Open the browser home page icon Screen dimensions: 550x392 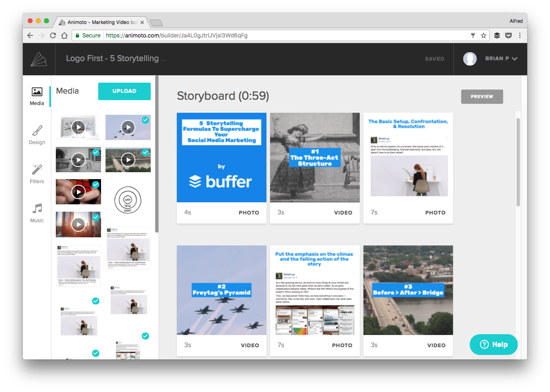64,35
